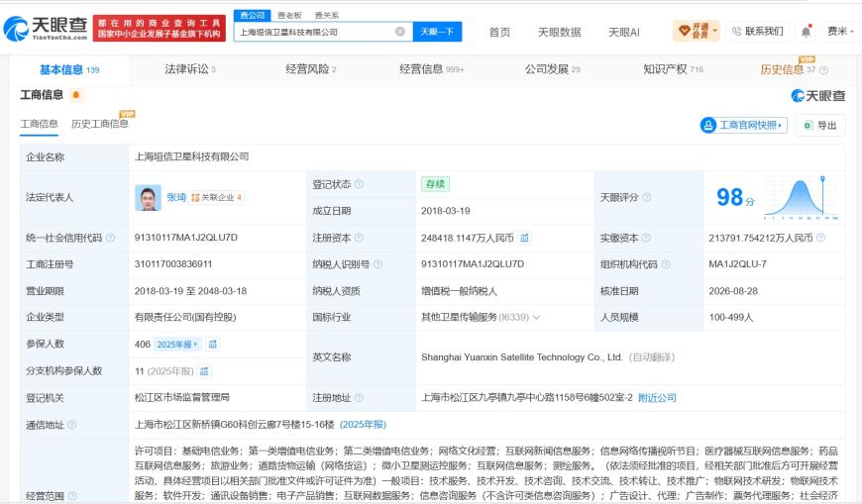The image size is (862, 504).
Task: Switch to the 经营信息 tab
Action: click(432, 69)
